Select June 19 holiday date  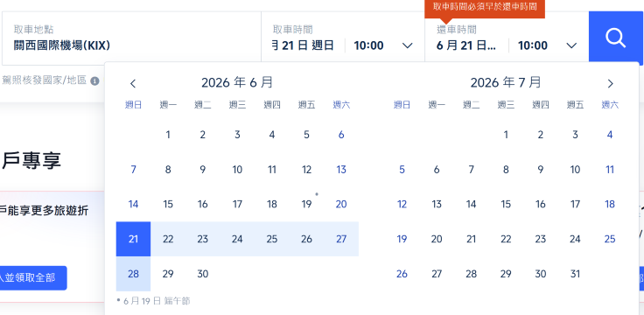tap(307, 204)
